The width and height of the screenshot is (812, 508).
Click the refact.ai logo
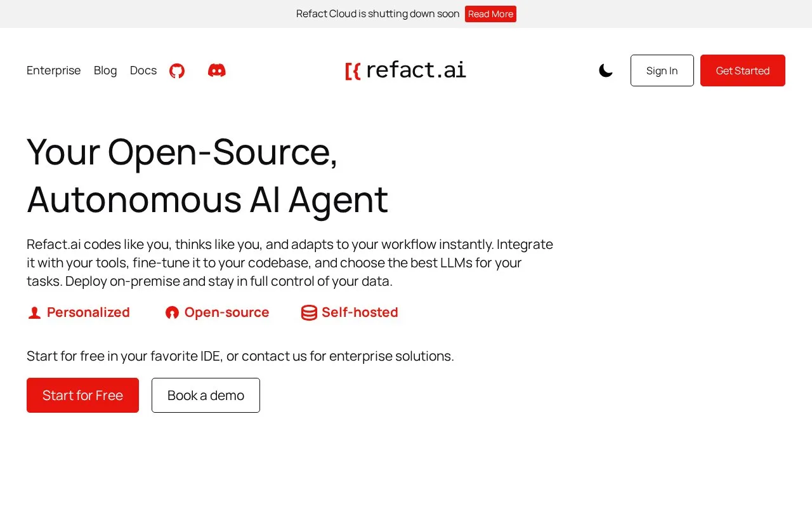pyautogui.click(x=406, y=70)
